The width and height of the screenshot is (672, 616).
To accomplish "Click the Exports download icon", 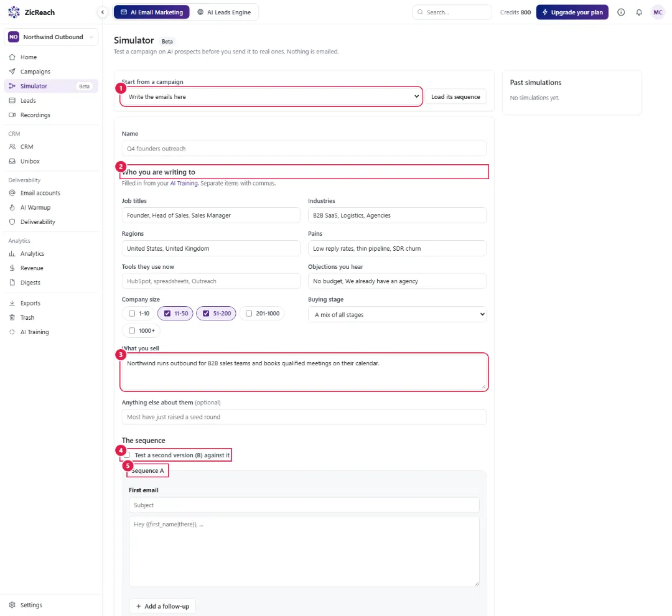I will pyautogui.click(x=12, y=303).
